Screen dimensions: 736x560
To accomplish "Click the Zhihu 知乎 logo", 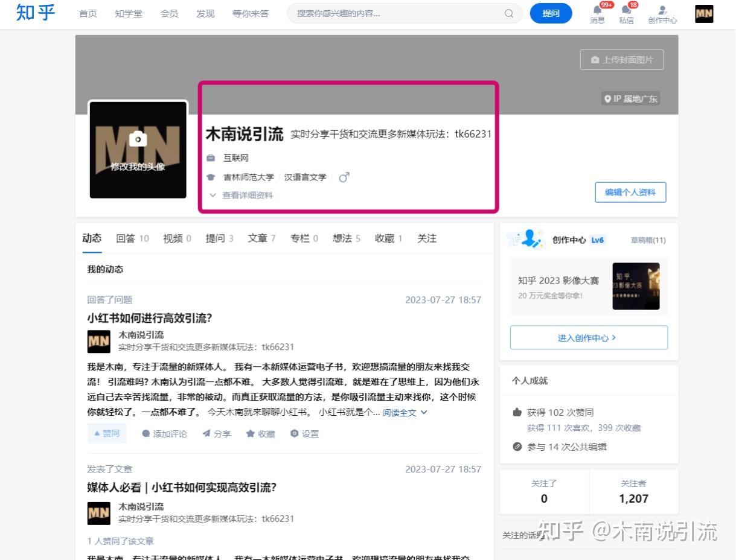I will (x=36, y=13).
